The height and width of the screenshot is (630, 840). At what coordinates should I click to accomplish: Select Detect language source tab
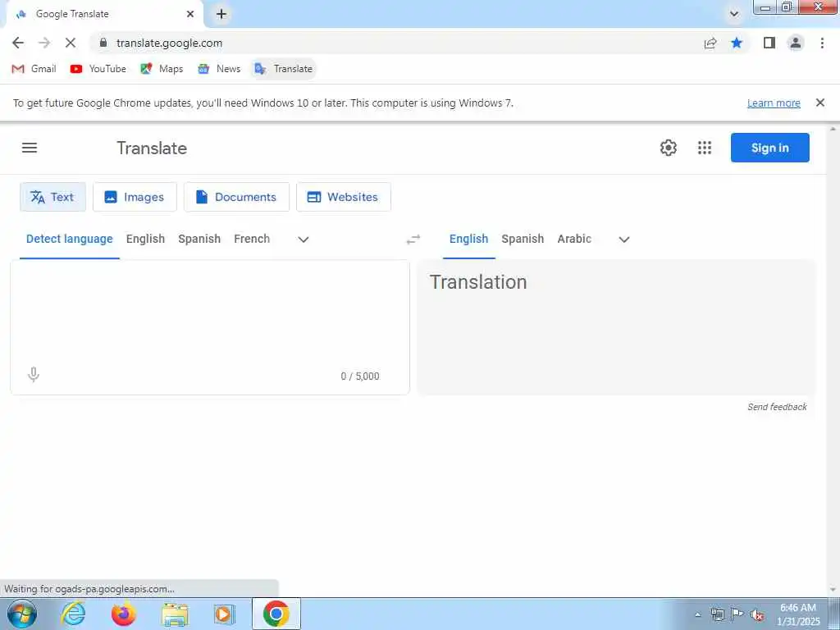(69, 239)
